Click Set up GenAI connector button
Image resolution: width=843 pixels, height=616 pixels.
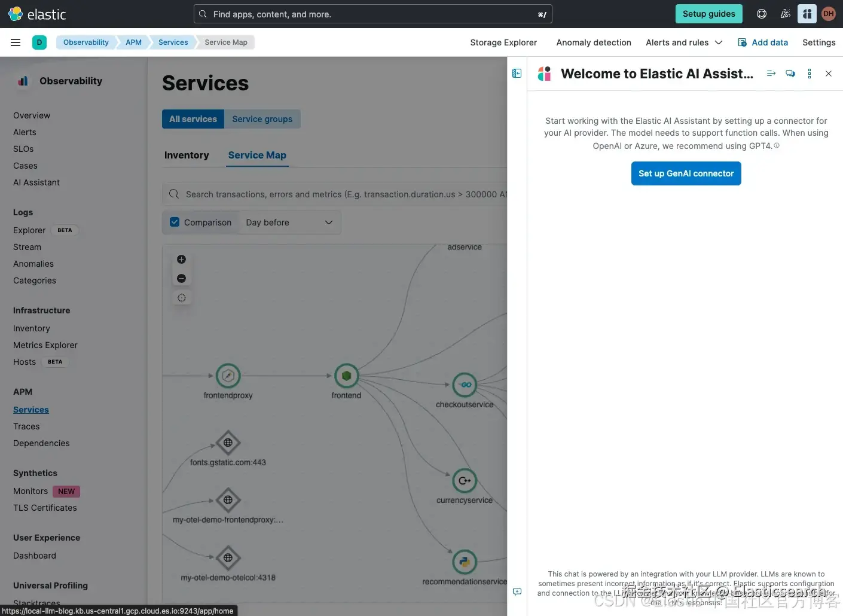click(x=686, y=173)
